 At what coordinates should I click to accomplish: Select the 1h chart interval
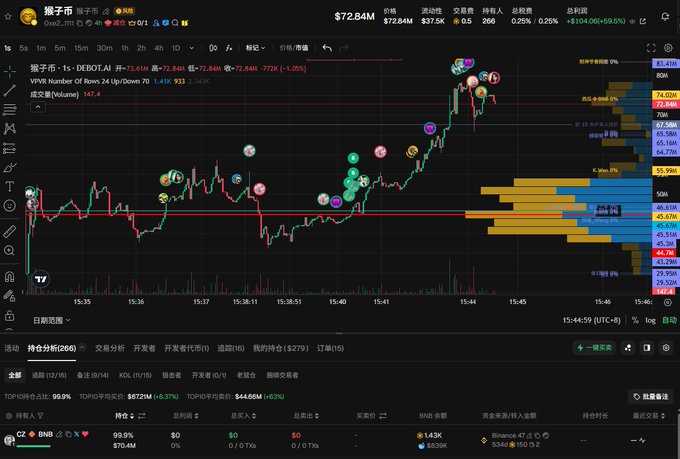[125, 48]
